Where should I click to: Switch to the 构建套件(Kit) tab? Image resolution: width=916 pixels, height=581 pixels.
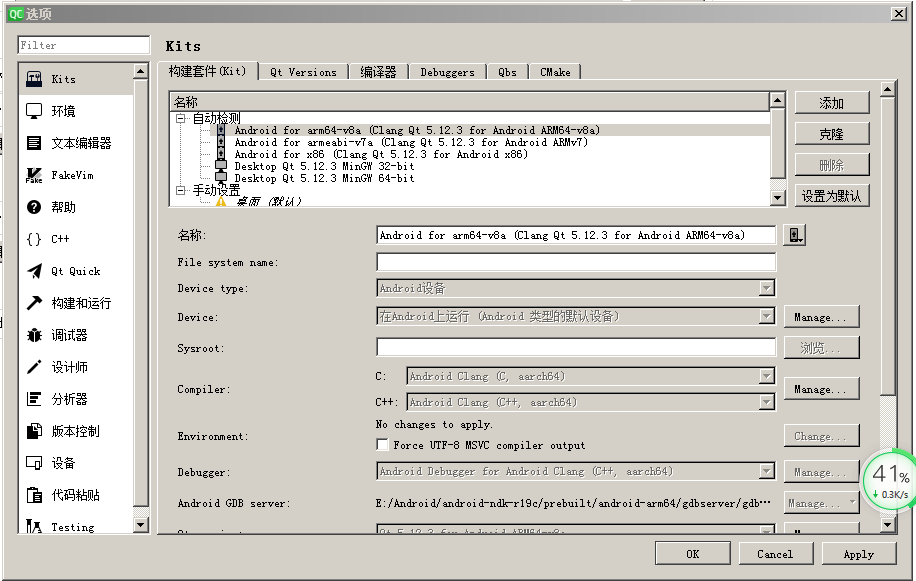(207, 71)
